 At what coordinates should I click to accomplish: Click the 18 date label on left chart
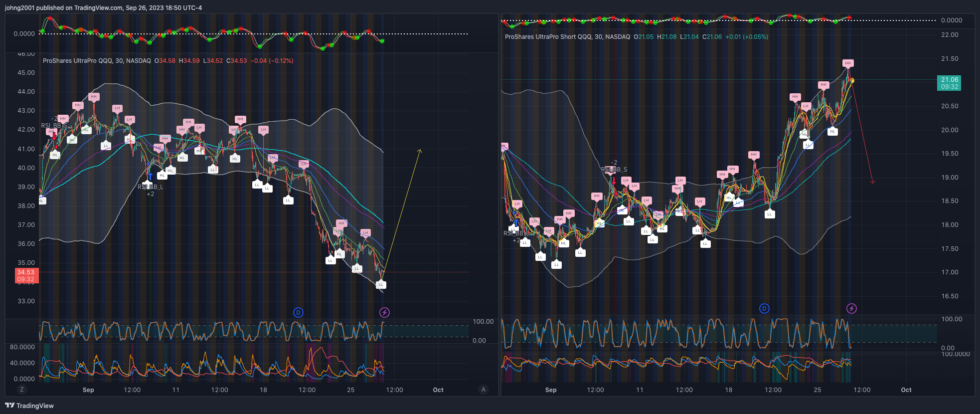[x=263, y=390]
